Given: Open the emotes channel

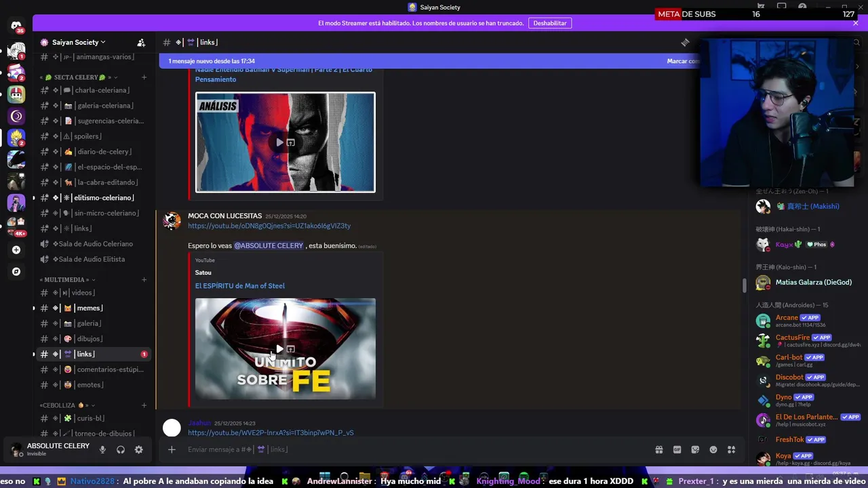Looking at the screenshot, I should click(x=92, y=385).
